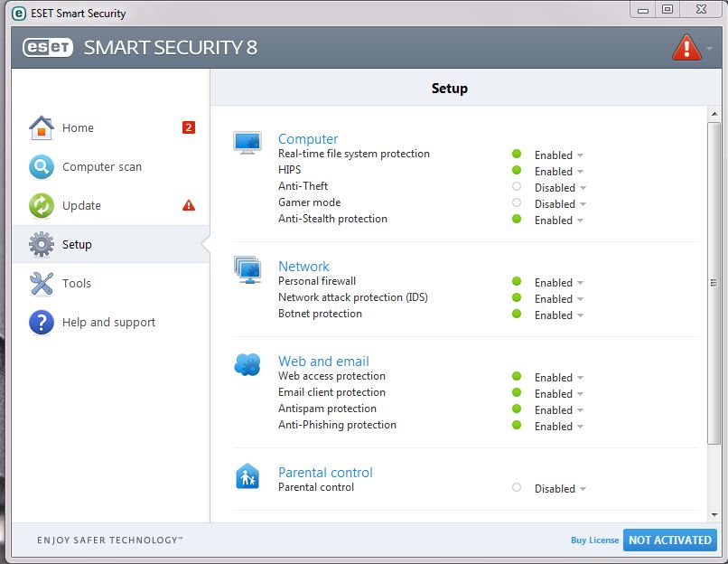Click the Web and email section icon
This screenshot has height=564, width=728.
pyautogui.click(x=247, y=365)
